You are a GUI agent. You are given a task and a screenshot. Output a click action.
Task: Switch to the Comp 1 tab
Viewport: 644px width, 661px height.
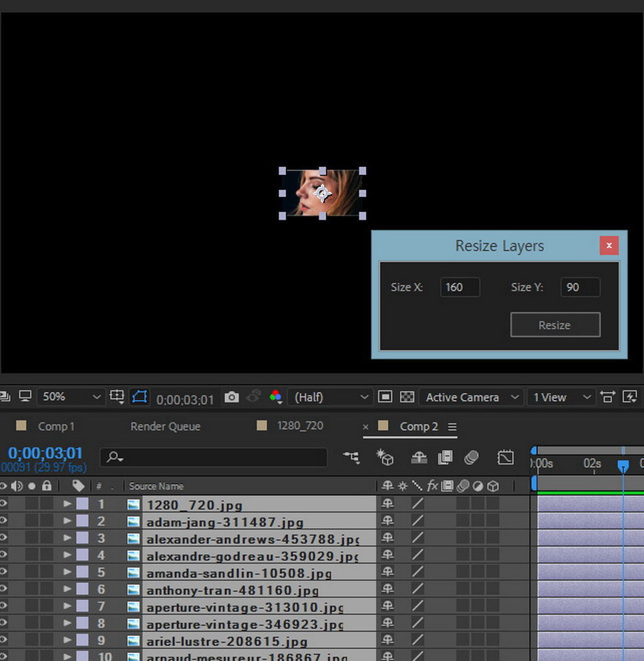[56, 427]
